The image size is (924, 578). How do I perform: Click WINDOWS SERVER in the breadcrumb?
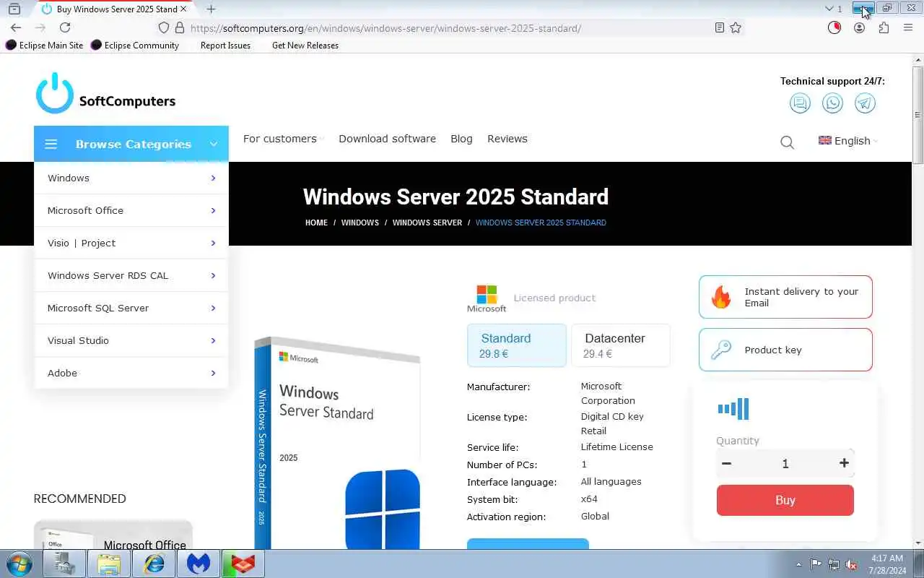427,223
